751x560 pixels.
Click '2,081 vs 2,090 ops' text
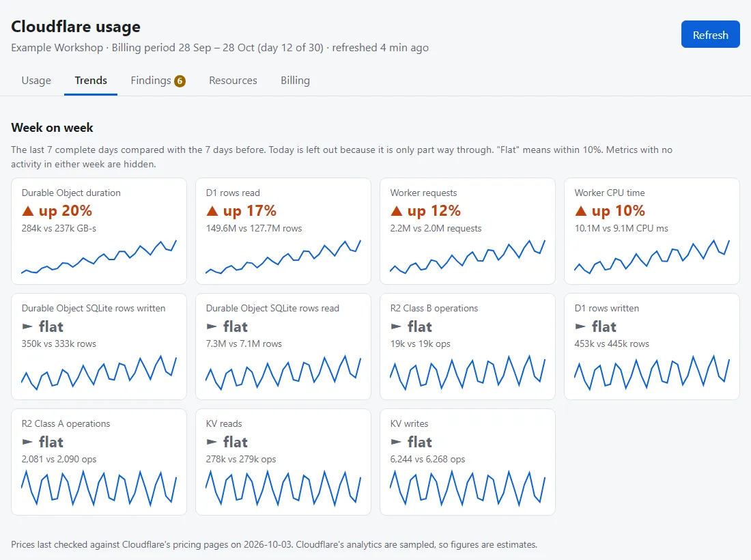[59, 460]
